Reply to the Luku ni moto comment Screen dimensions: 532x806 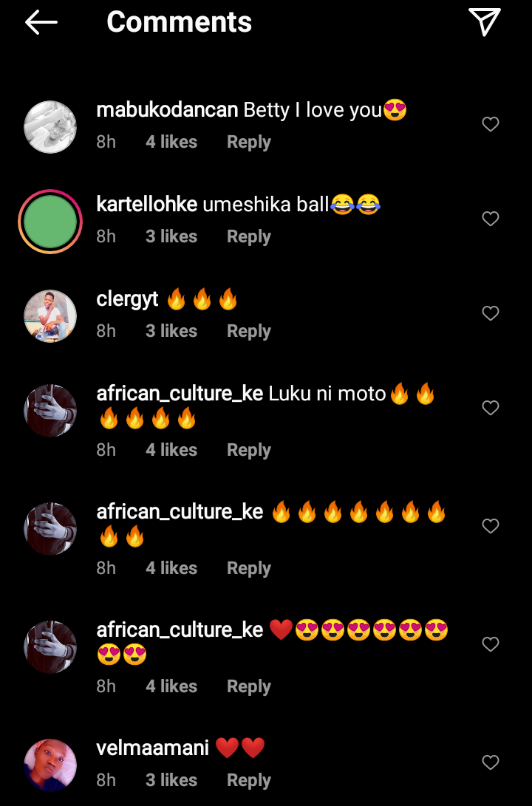(x=249, y=451)
